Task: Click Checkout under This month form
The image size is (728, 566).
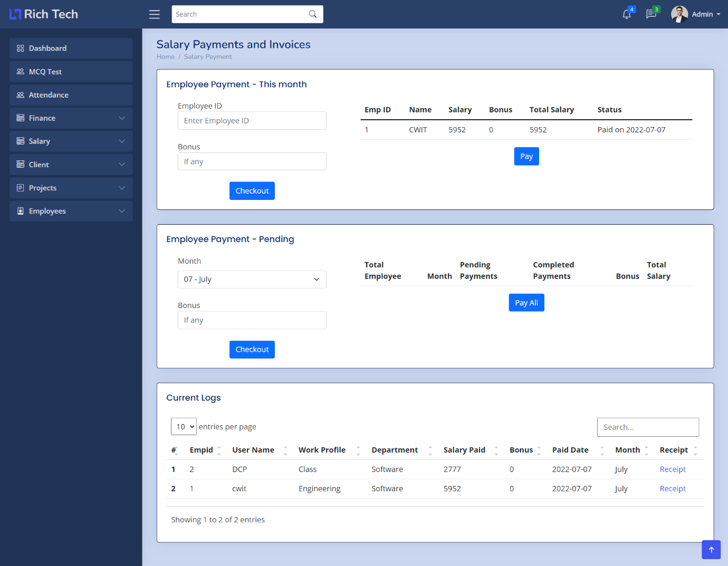Action: pos(252,191)
